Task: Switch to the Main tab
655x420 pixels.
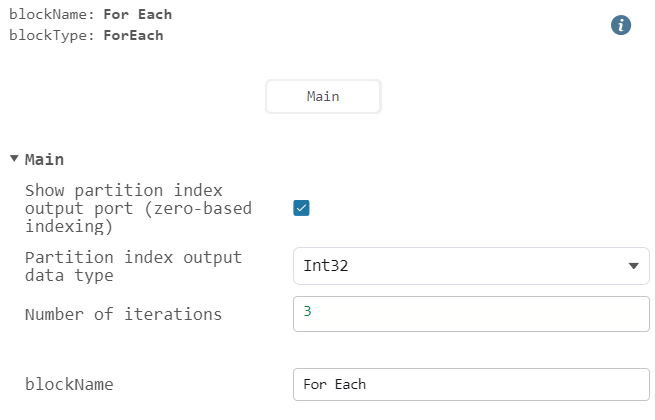Action: pos(322,97)
